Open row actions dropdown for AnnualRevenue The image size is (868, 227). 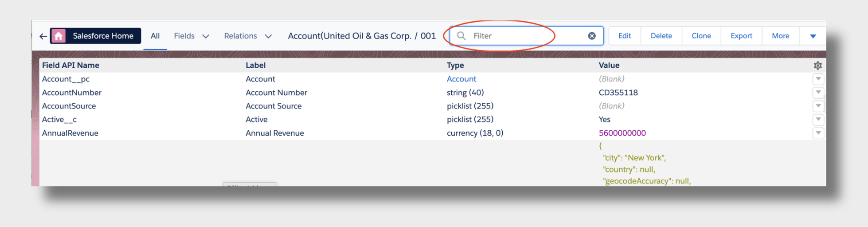pyautogui.click(x=818, y=133)
